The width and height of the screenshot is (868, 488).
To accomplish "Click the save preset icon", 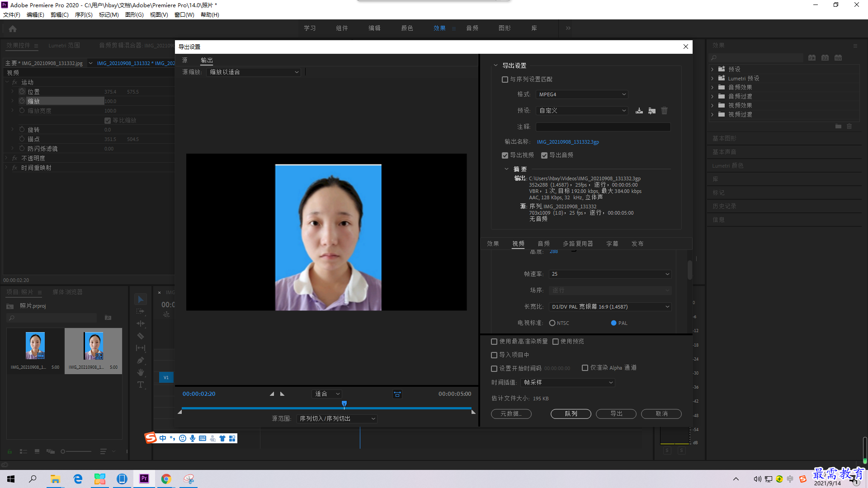I will click(x=639, y=111).
